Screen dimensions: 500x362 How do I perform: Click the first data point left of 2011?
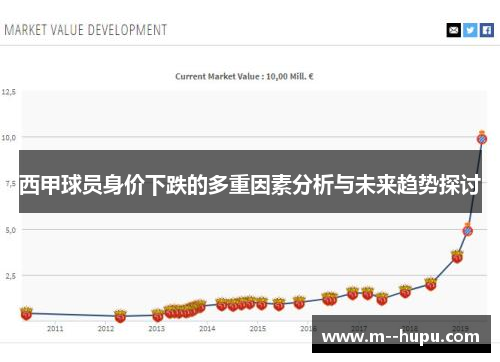(26, 313)
